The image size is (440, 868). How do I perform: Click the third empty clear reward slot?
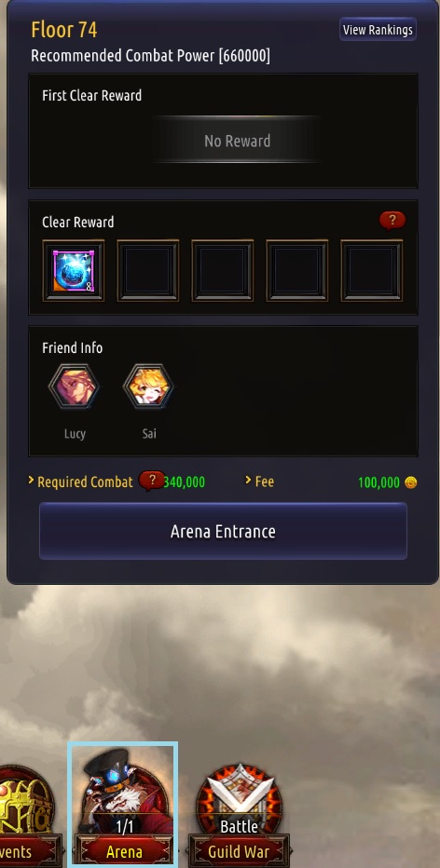(222, 271)
